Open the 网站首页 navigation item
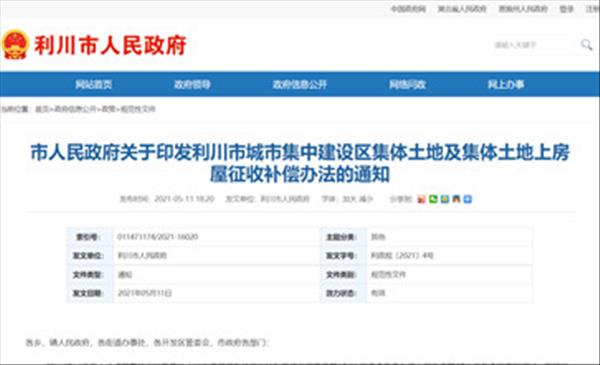Viewport: 600px width, 365px height. (x=94, y=84)
